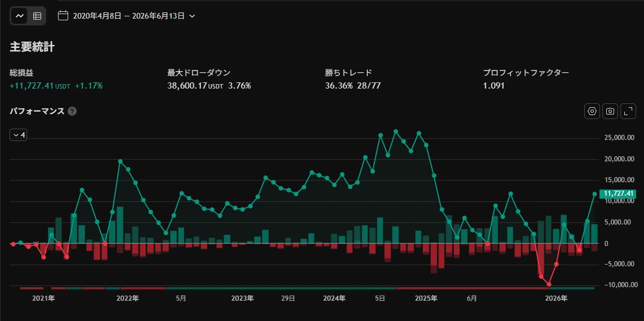The image size is (644, 321).
Task: Click the 2023年 time axis label
Action: tap(242, 298)
